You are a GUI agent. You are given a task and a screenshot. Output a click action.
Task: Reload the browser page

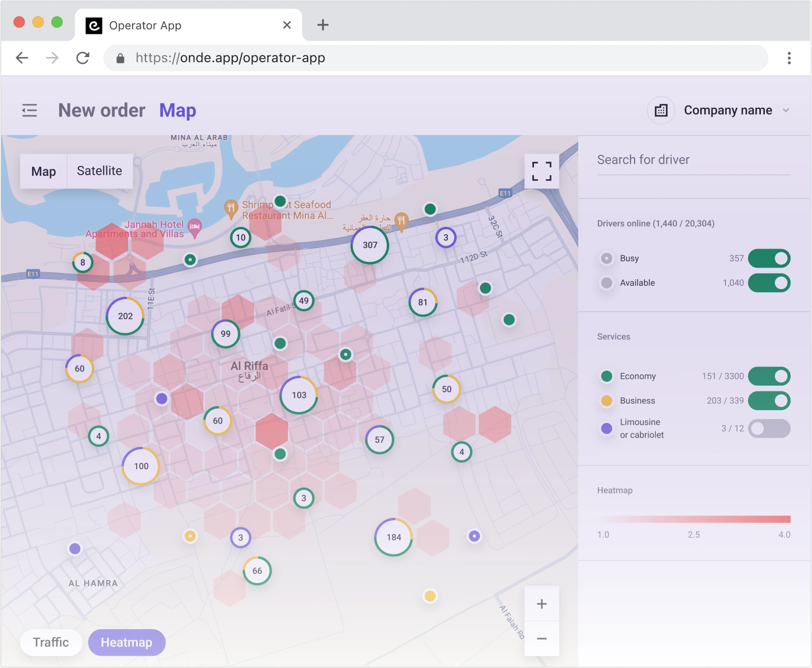click(x=83, y=58)
